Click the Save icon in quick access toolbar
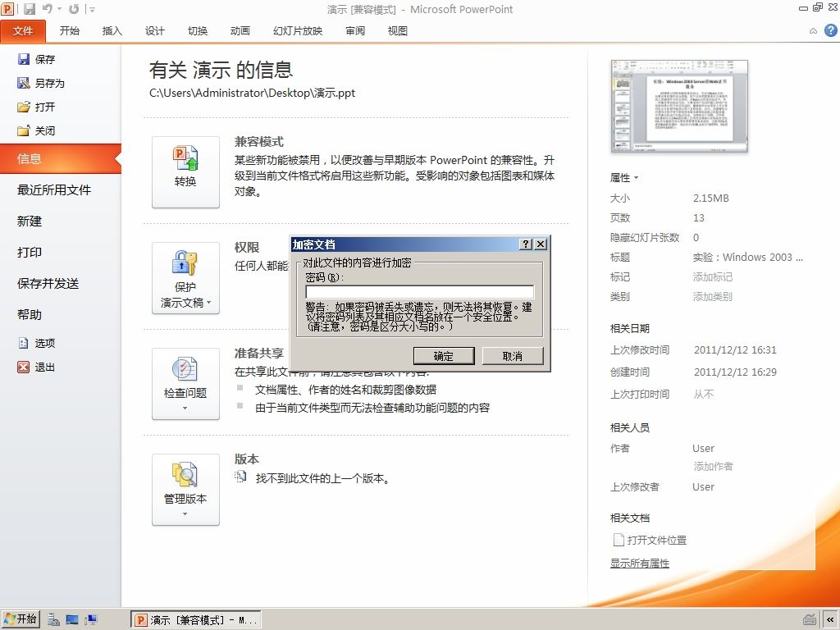840x630 pixels. [x=30, y=9]
